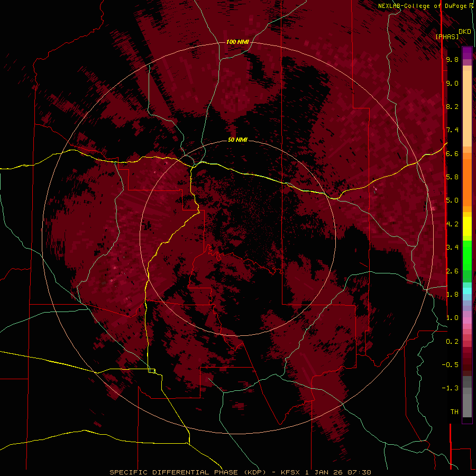Screen dimensions: 476x476
Task: Pick the cyan segment of the color bar
Action: point(467,290)
